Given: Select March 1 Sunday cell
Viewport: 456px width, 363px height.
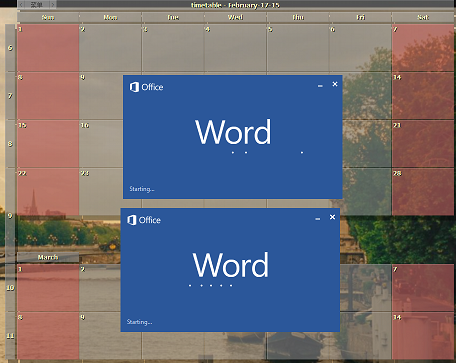Looking at the screenshot, I should (48, 288).
